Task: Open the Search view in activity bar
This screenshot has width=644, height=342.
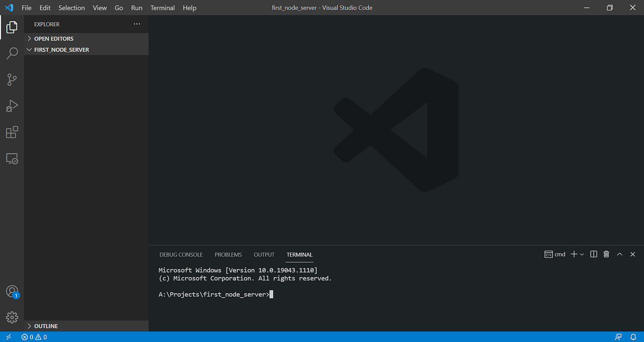Action: coord(12,53)
